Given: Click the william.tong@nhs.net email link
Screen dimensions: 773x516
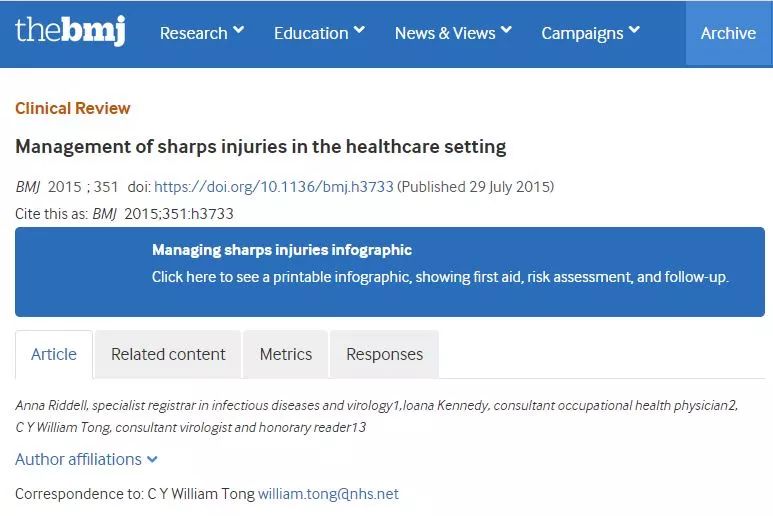Looking at the screenshot, I should (328, 494).
